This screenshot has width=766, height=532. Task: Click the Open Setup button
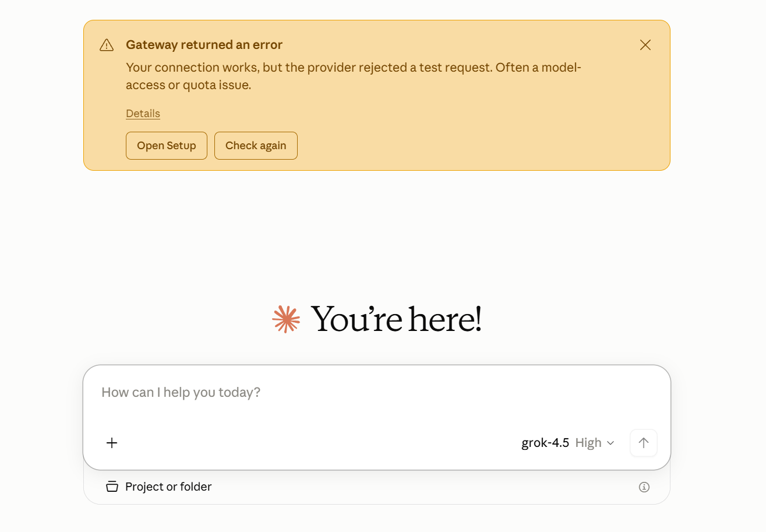pos(167,146)
